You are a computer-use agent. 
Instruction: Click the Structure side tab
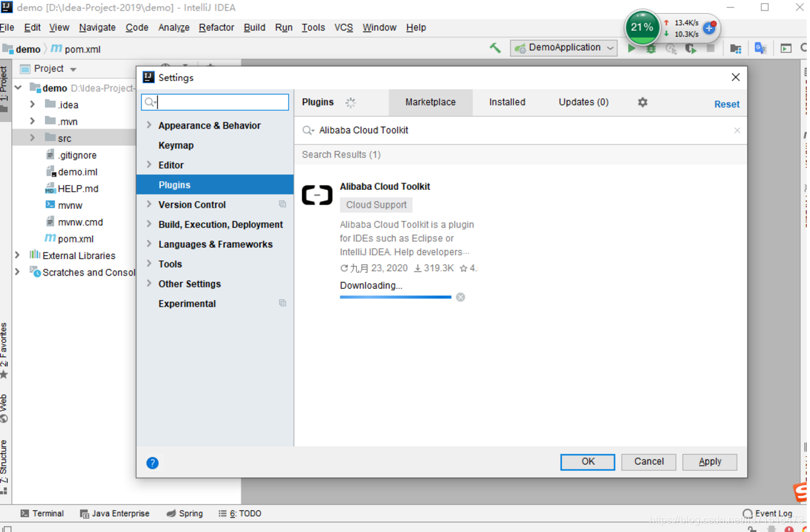[4, 467]
